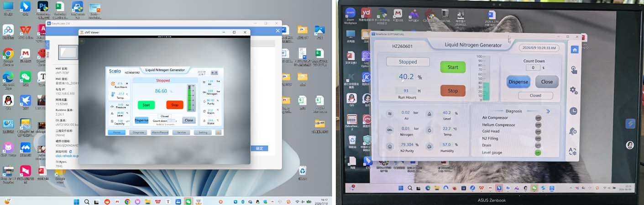Click the orange lock icon in cMT Viewer bottom bar
Viewport: 644px width, 205px height.
[218, 133]
